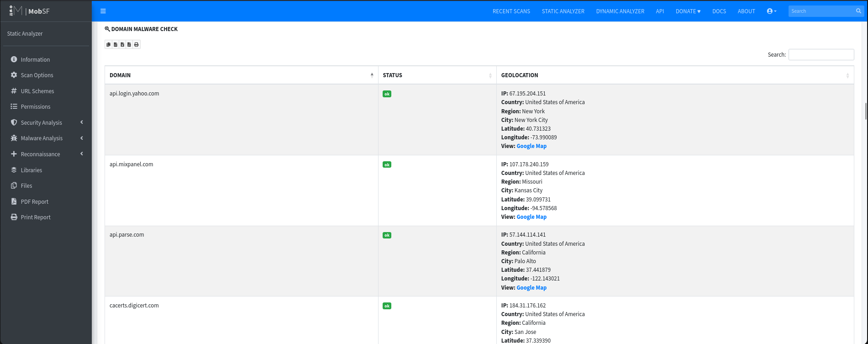
Task: Open Google Map for api.login.yahoo.com
Action: tap(531, 146)
